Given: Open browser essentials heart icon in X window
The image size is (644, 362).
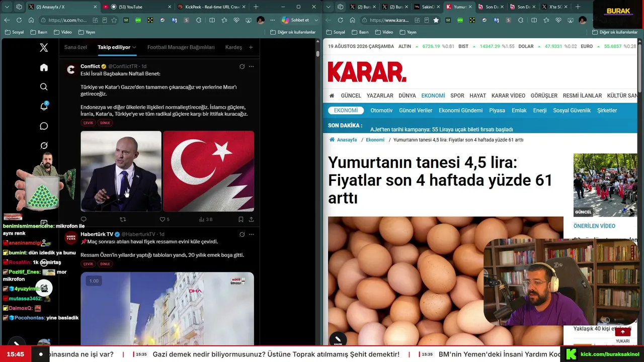Looking at the screenshot, I should click(x=236, y=20).
